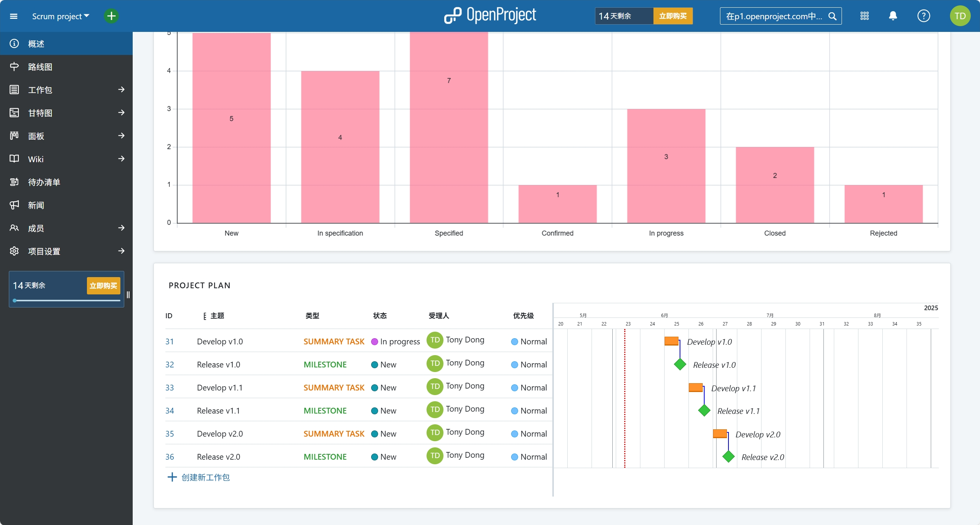The image size is (980, 525).
Task: Open work package ID 31 link
Action: click(x=170, y=341)
